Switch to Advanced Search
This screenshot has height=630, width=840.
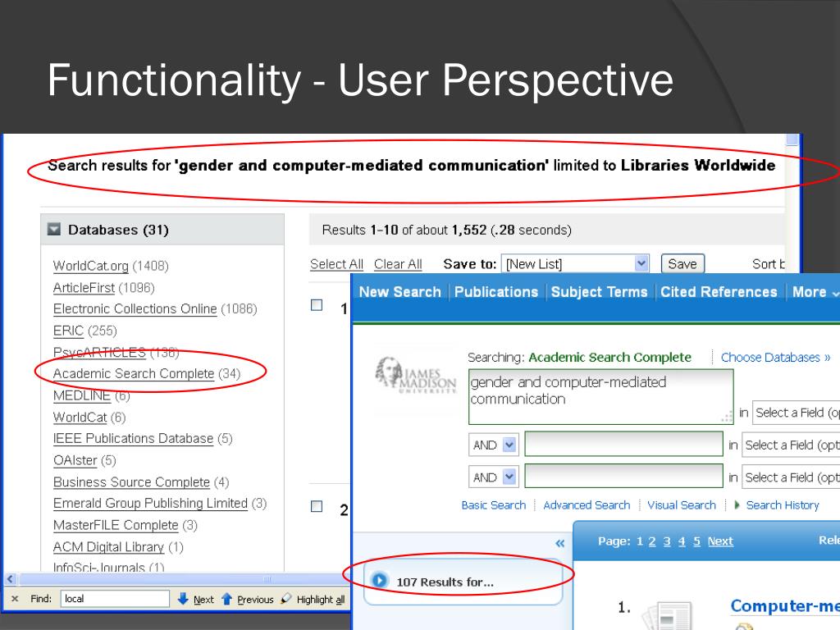point(587,505)
